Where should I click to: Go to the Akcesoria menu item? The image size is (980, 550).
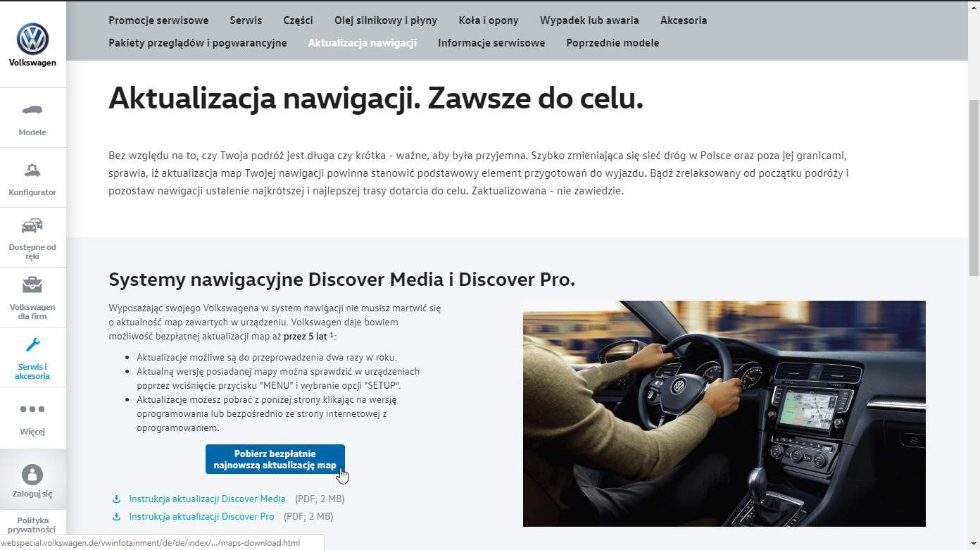(x=684, y=20)
